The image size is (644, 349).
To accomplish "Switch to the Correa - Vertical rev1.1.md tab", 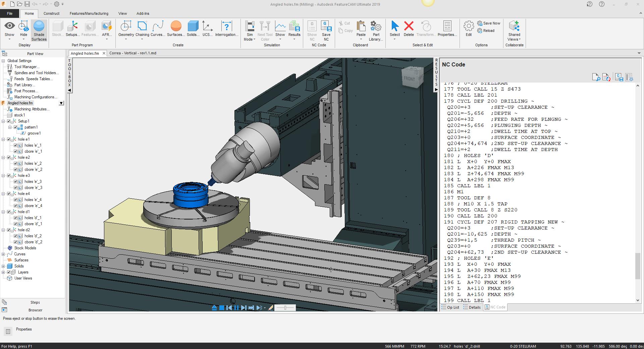I will point(133,53).
